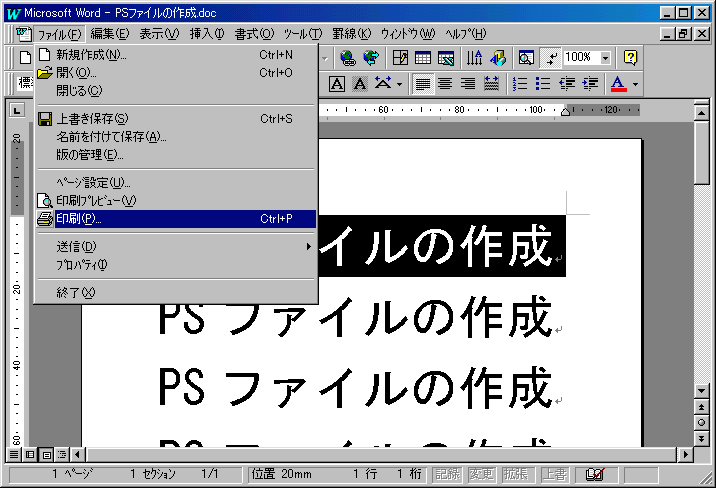Open the 罫線(K) menu
This screenshot has width=716, height=488.
click(352, 34)
